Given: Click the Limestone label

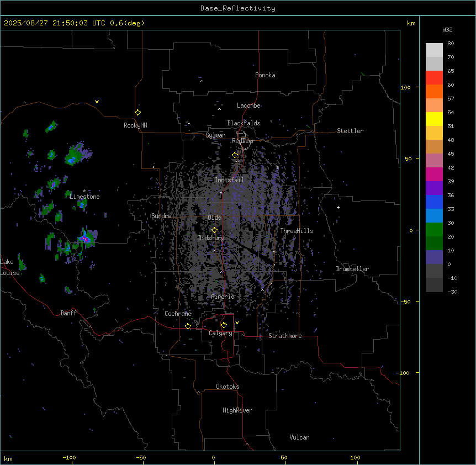Looking at the screenshot, I should (x=84, y=197).
